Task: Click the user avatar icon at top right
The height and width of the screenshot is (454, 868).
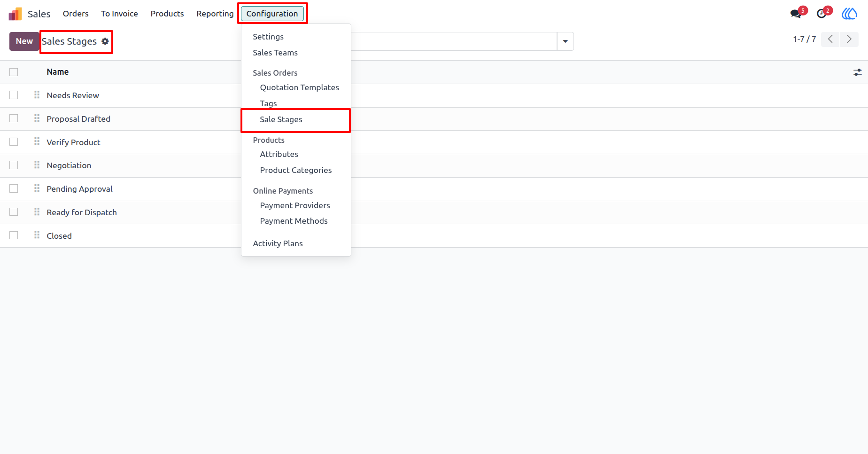Action: [x=849, y=14]
